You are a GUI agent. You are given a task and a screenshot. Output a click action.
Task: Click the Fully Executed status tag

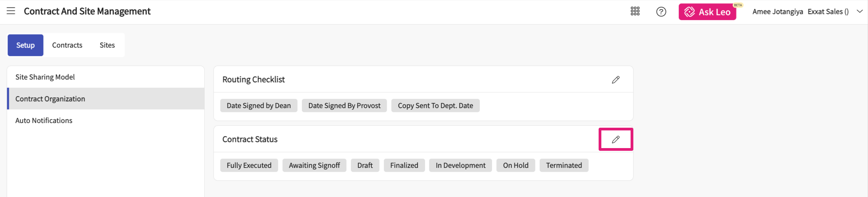click(249, 165)
